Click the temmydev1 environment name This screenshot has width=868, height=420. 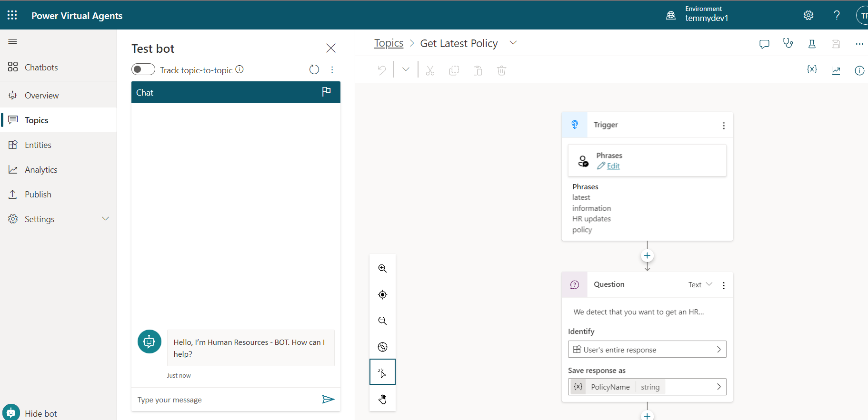[707, 18]
